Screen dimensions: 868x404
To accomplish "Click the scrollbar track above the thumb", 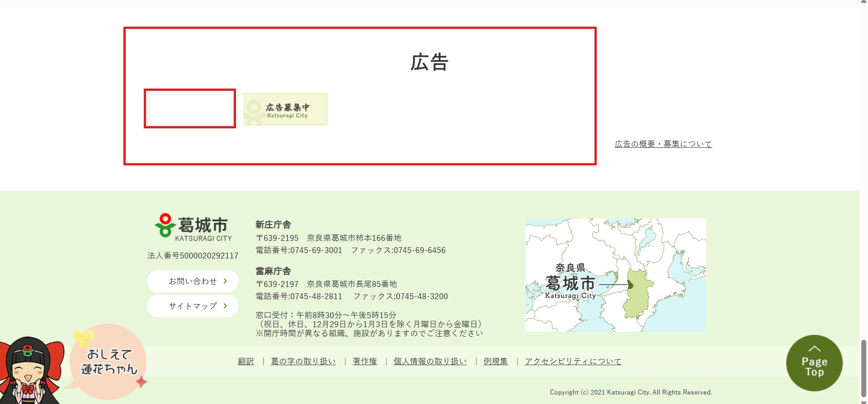I will tap(863, 181).
